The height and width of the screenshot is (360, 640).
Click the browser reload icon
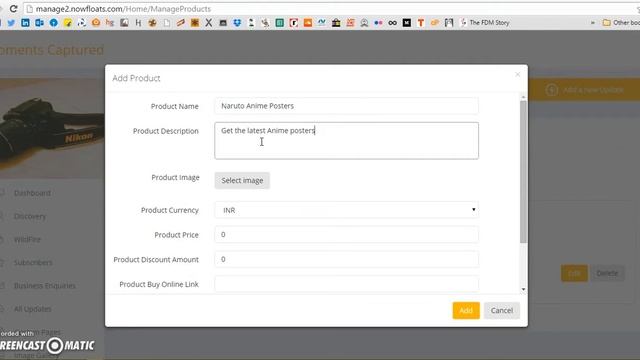[x=13, y=9]
